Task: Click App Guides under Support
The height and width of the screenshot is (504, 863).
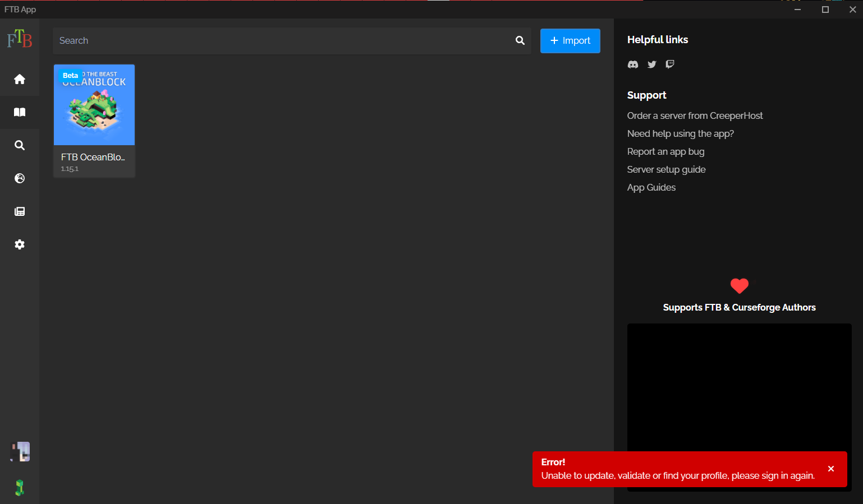Action: coord(651,187)
